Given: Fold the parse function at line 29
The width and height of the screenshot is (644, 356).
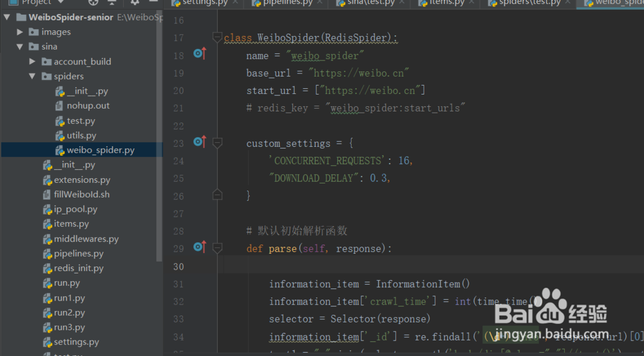Looking at the screenshot, I should coord(217,248).
